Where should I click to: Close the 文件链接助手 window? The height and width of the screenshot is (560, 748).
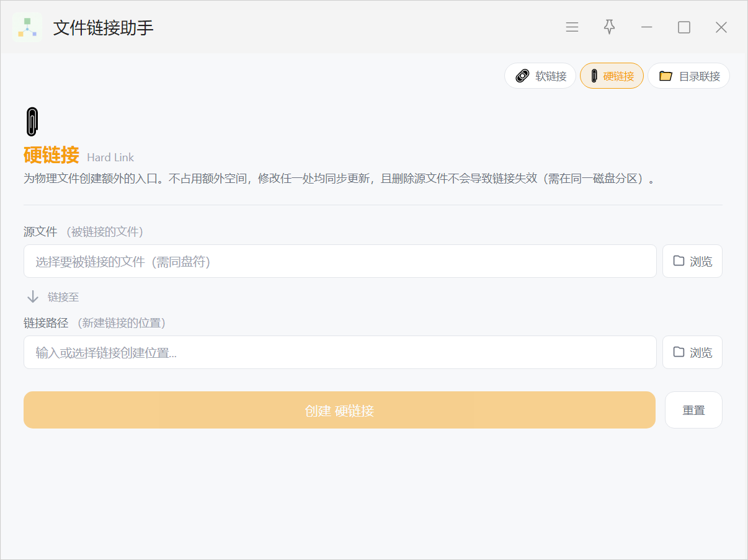[x=721, y=27]
